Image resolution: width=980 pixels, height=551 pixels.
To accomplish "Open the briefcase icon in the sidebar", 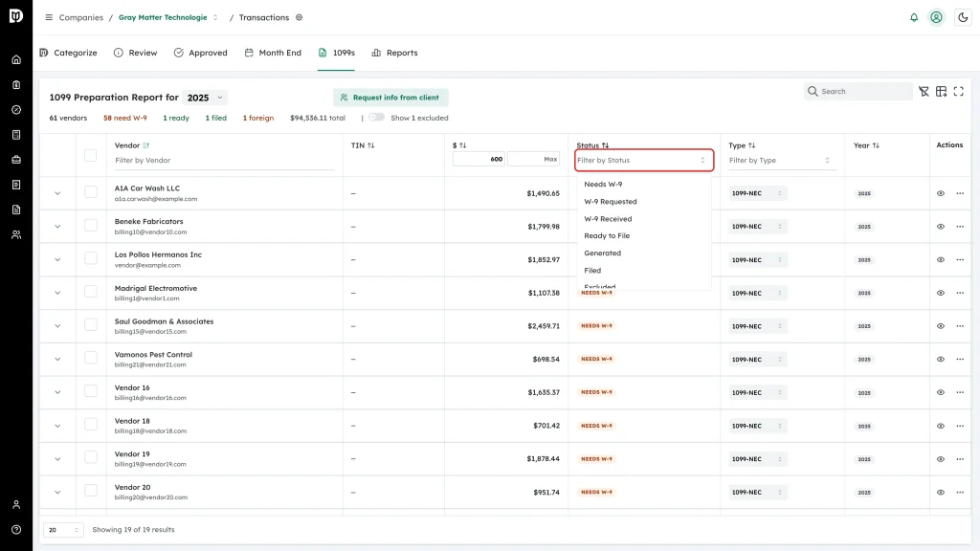I will click(x=16, y=160).
